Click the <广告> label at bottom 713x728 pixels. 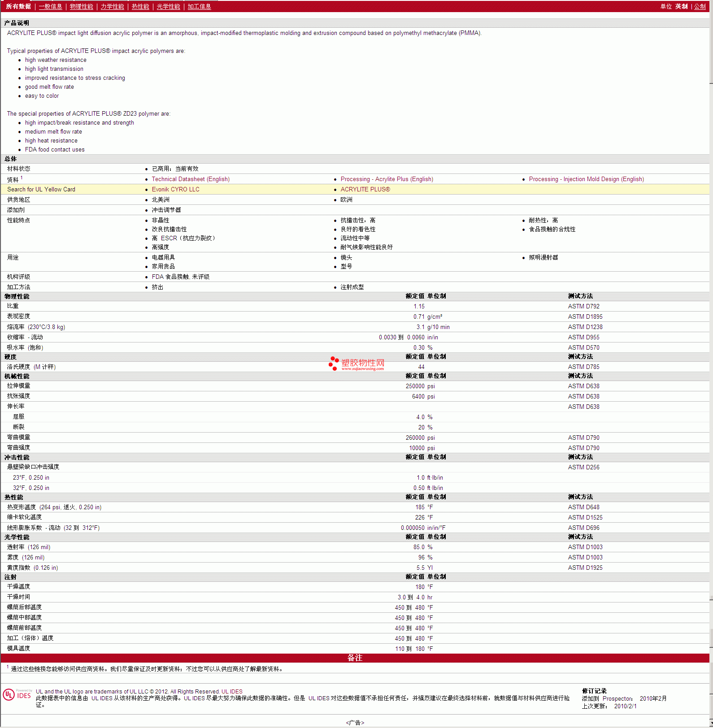click(x=355, y=723)
